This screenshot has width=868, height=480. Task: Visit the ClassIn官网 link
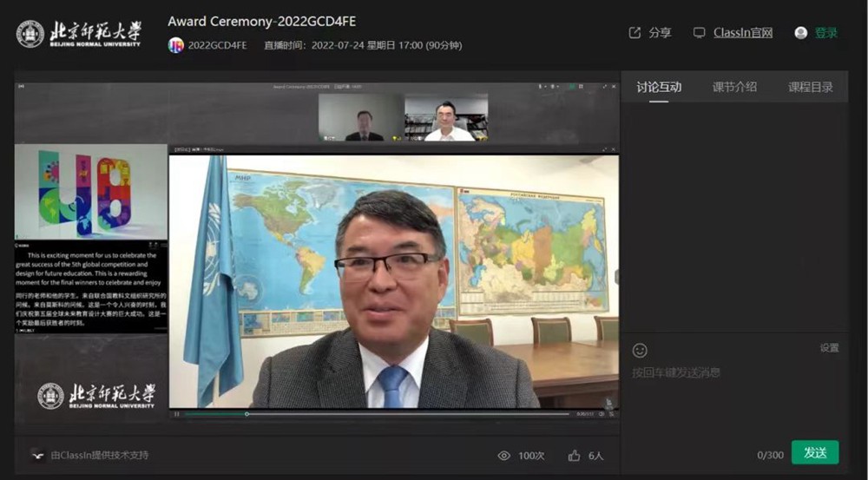742,33
